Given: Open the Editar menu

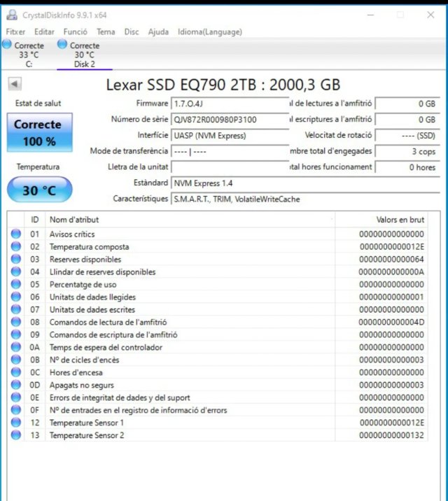Looking at the screenshot, I should point(44,32).
